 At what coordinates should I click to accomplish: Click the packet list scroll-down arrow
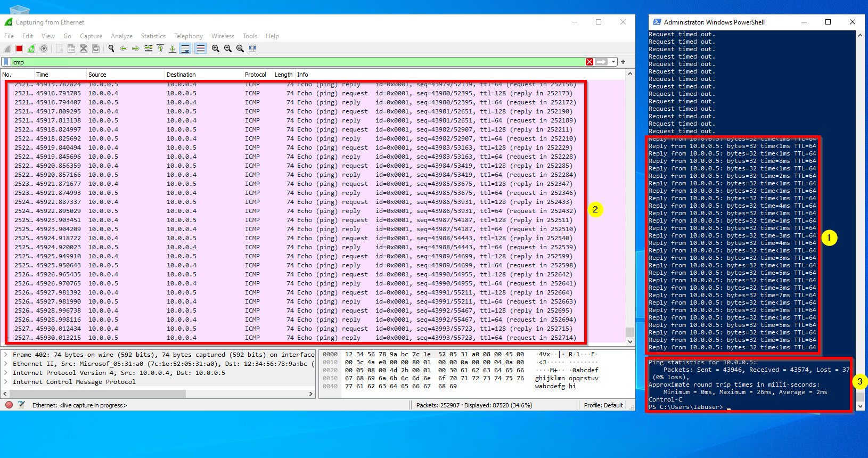coord(630,342)
